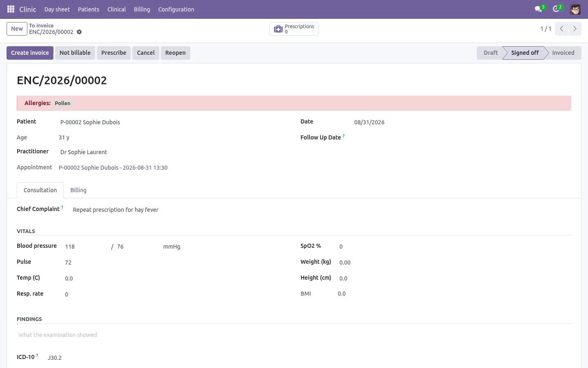Click the ICD-10 code J30.2
The width and height of the screenshot is (588, 368).
point(55,358)
